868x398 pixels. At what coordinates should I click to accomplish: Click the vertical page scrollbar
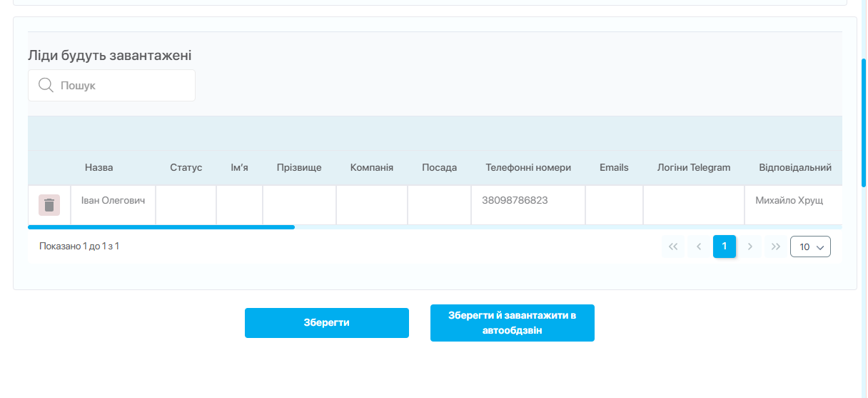click(864, 121)
